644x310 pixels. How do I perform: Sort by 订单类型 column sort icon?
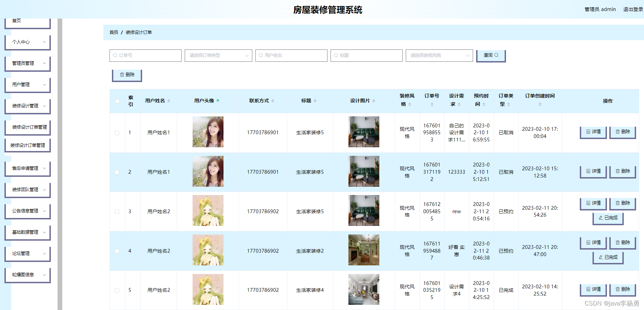pos(509,104)
